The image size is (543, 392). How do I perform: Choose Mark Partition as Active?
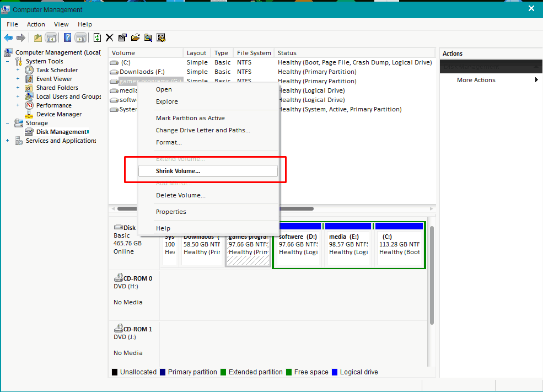click(208, 118)
